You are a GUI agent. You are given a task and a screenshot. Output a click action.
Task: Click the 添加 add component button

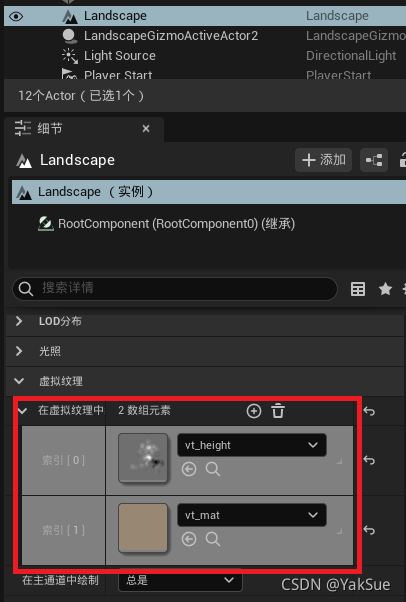(323, 160)
